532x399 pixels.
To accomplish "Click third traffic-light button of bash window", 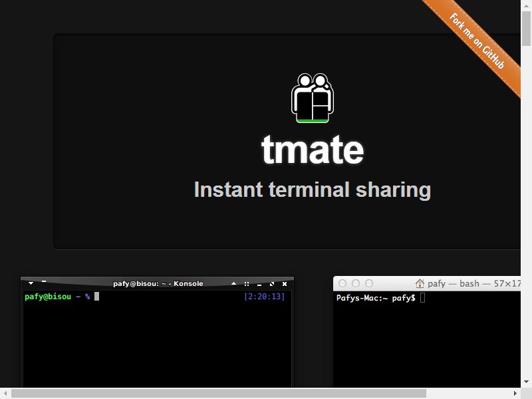I will 369,283.
